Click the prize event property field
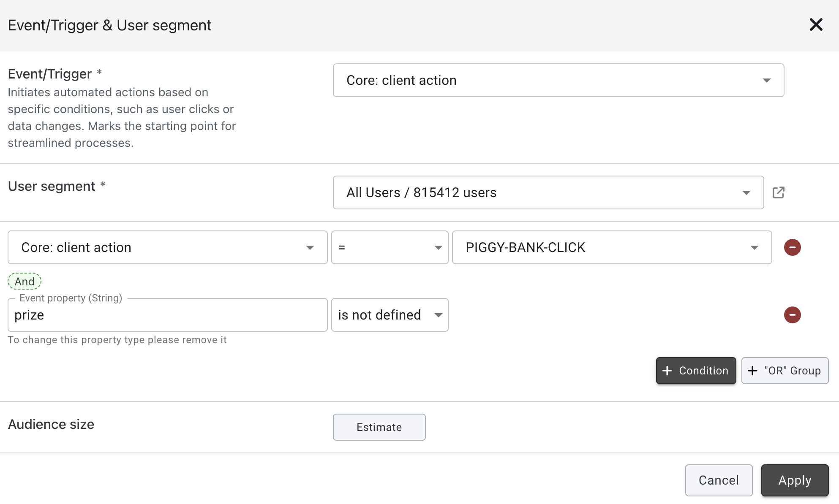 click(167, 315)
